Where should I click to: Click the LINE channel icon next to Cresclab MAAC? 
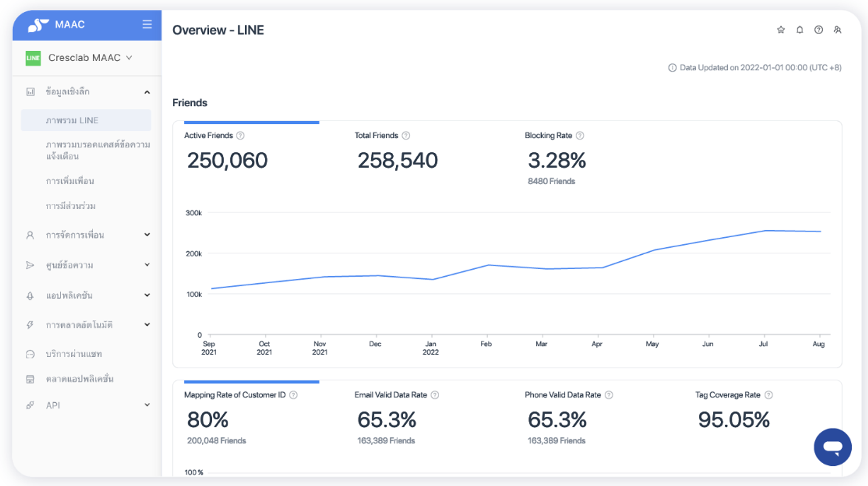[x=33, y=58]
